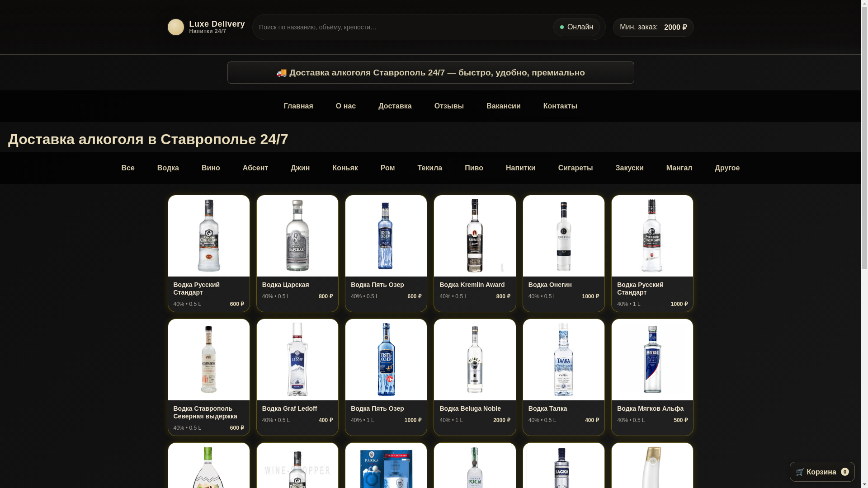Go to Главная page
Image resolution: width=868 pixels, height=488 pixels.
coord(298,106)
